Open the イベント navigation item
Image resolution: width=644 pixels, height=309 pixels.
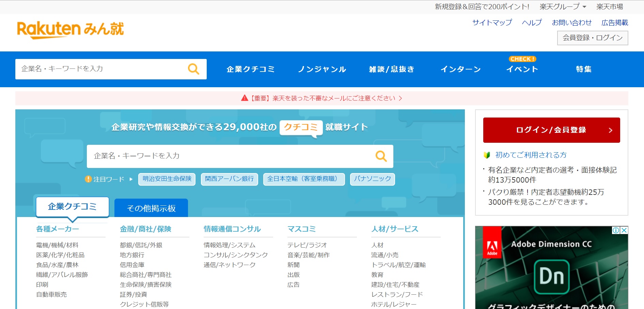[x=522, y=69]
